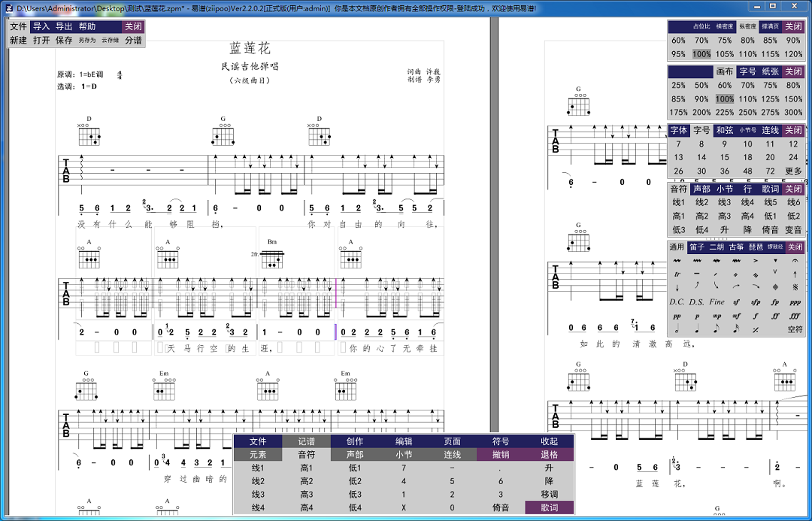The height and width of the screenshot is (521, 812).
Task: Collapse the bottom panel with 收起
Action: click(x=549, y=441)
